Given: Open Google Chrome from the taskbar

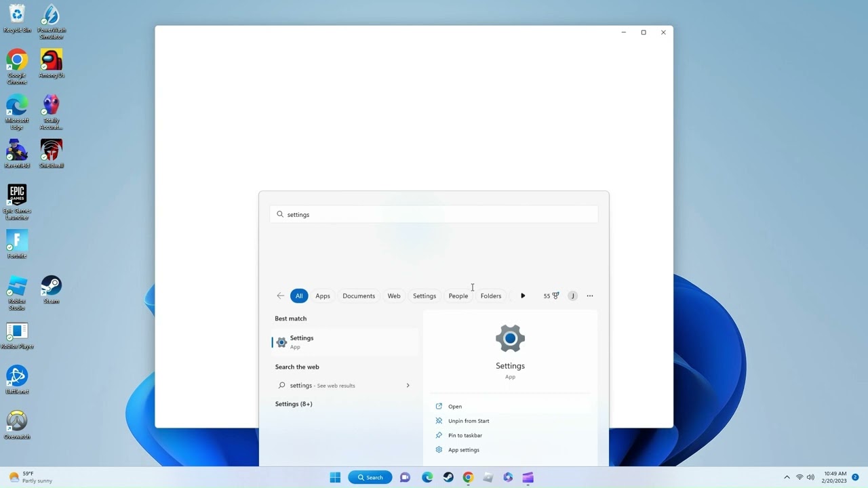Looking at the screenshot, I should pos(468,477).
